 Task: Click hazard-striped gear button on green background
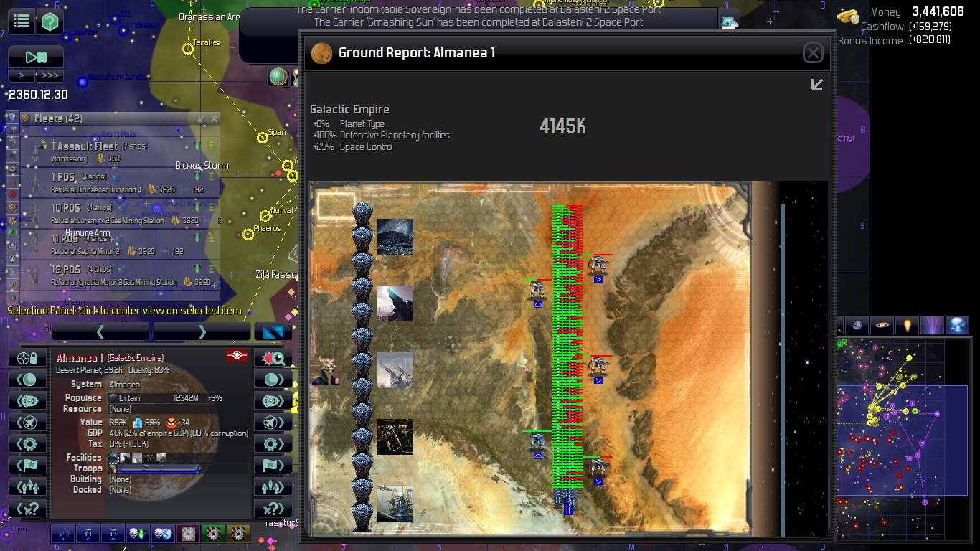[213, 534]
